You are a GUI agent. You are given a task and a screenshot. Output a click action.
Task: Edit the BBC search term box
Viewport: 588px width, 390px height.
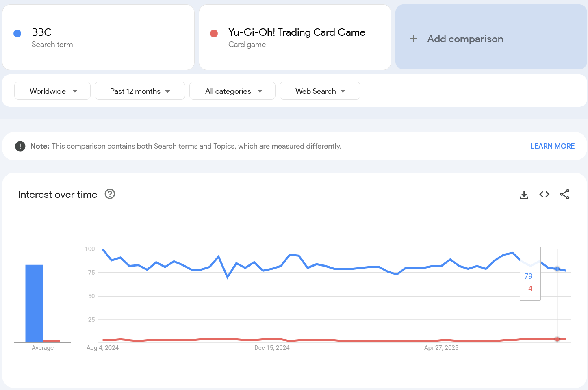98,37
